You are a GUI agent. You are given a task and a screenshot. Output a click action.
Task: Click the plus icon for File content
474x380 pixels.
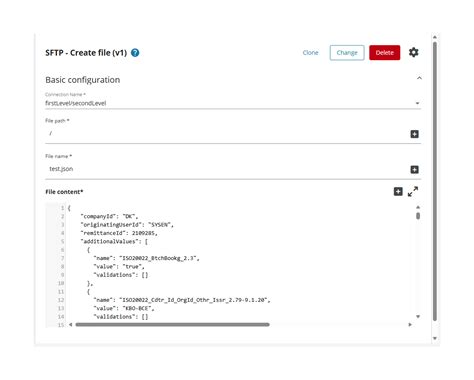(398, 192)
